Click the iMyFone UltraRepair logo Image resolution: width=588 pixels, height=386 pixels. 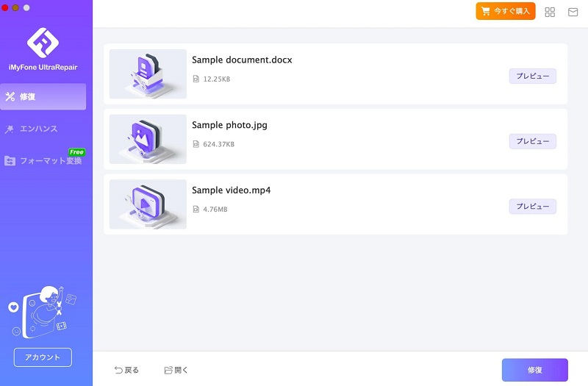[43, 43]
